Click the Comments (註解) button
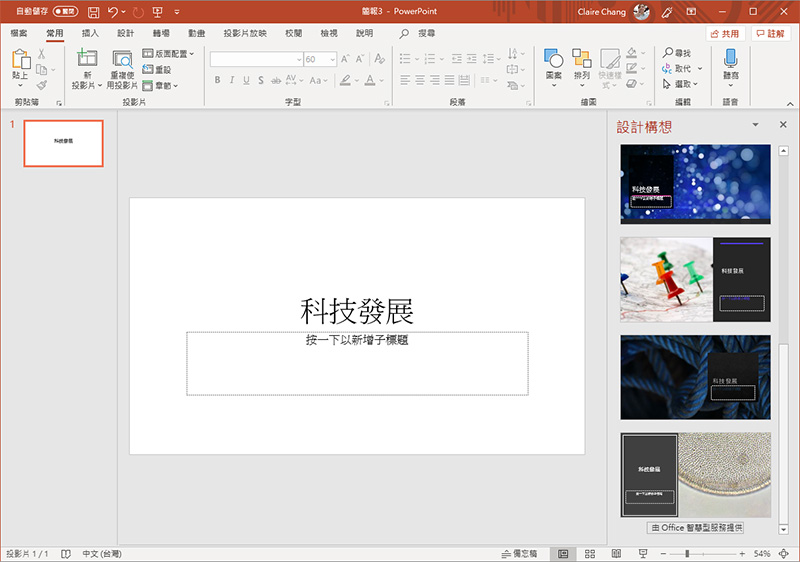800x562 pixels. click(x=770, y=34)
